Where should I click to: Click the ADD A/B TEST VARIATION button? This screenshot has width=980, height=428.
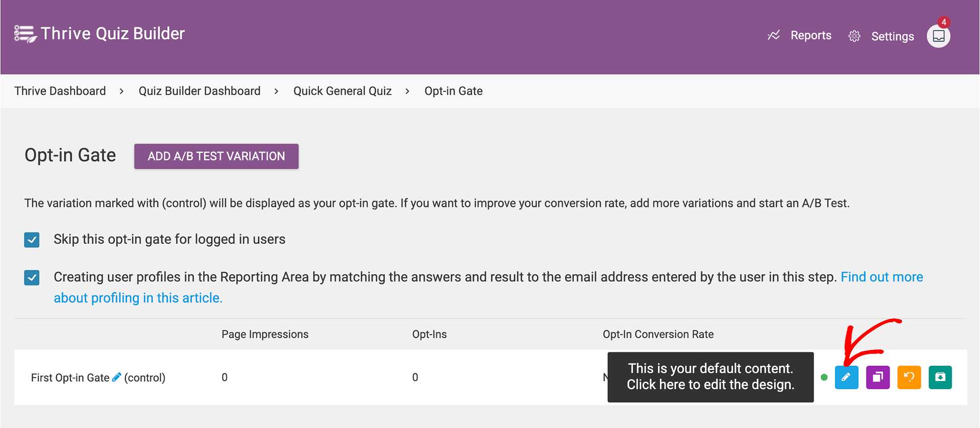[216, 156]
